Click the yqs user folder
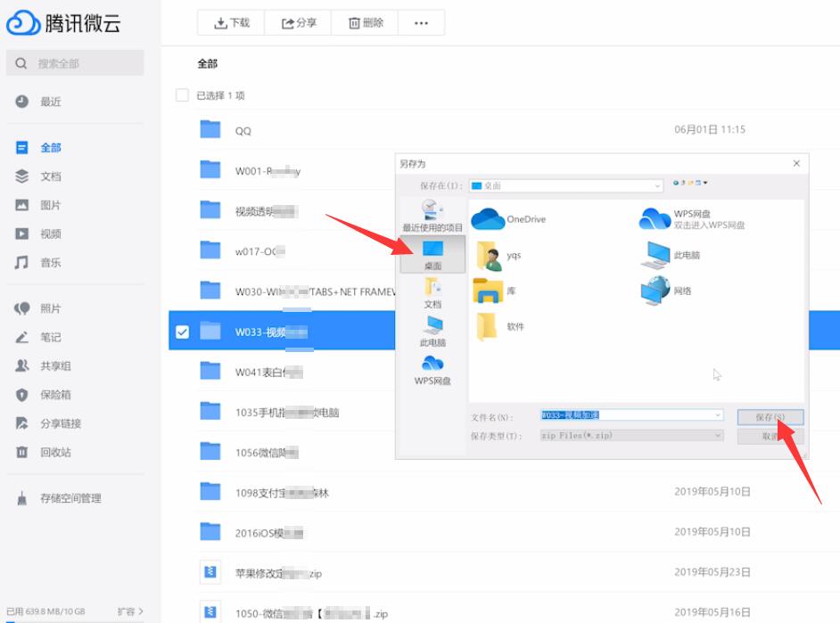The width and height of the screenshot is (840, 623). coord(498,255)
